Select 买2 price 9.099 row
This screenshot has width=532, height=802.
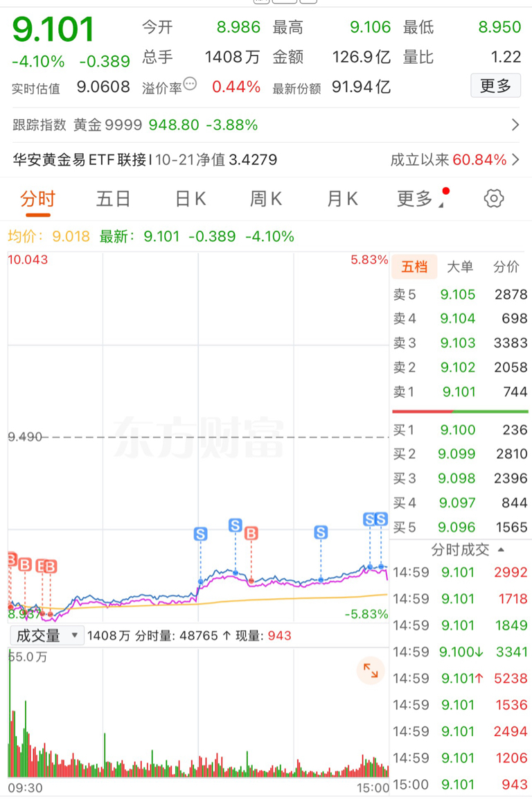[x=460, y=454]
